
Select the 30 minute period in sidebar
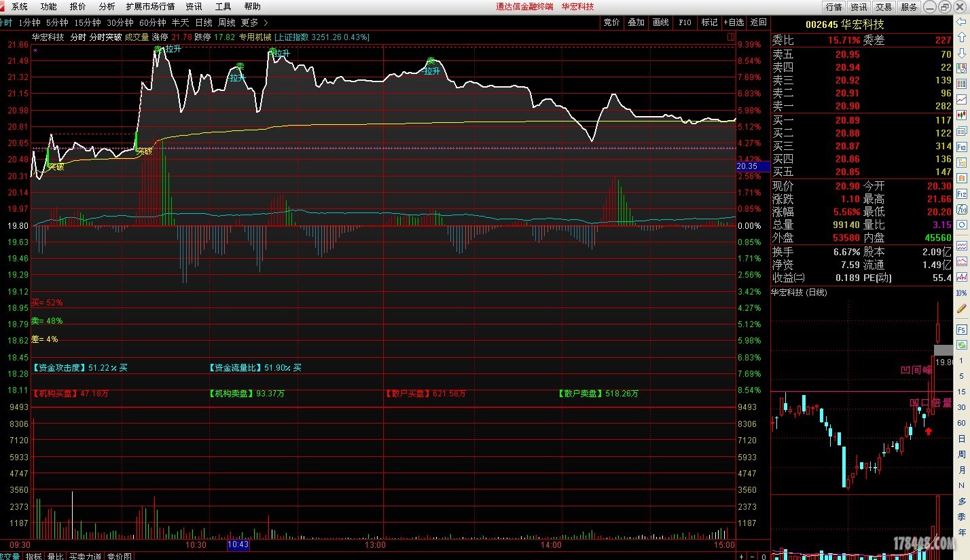point(962,407)
